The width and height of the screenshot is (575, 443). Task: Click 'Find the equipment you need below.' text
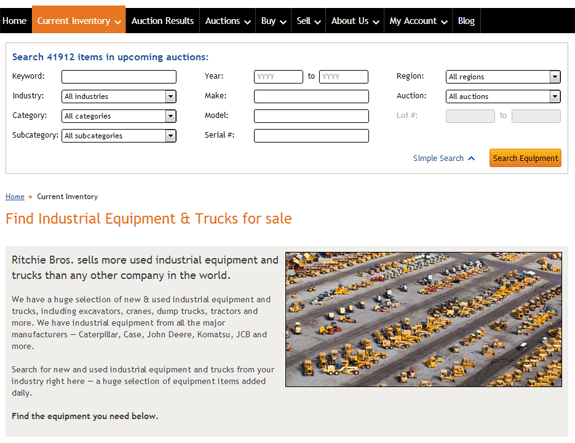[85, 416]
